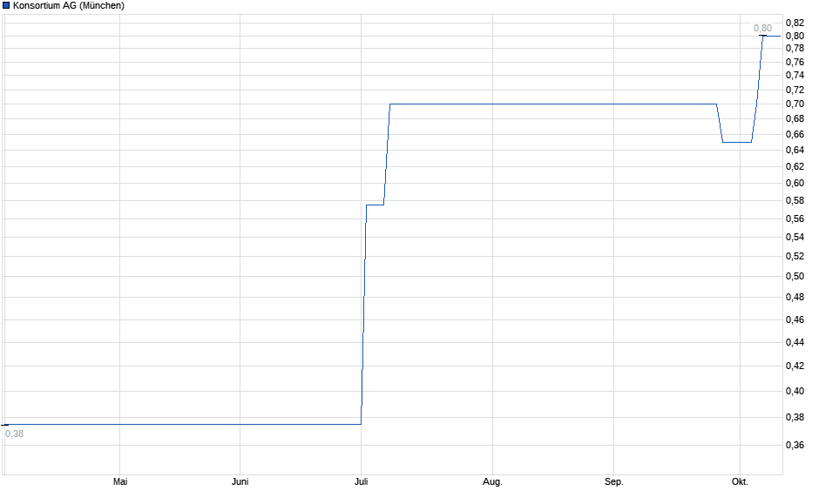Click the steep vertical price jump at Juli
The height and width of the screenshot is (504, 819).
[x=364, y=313]
